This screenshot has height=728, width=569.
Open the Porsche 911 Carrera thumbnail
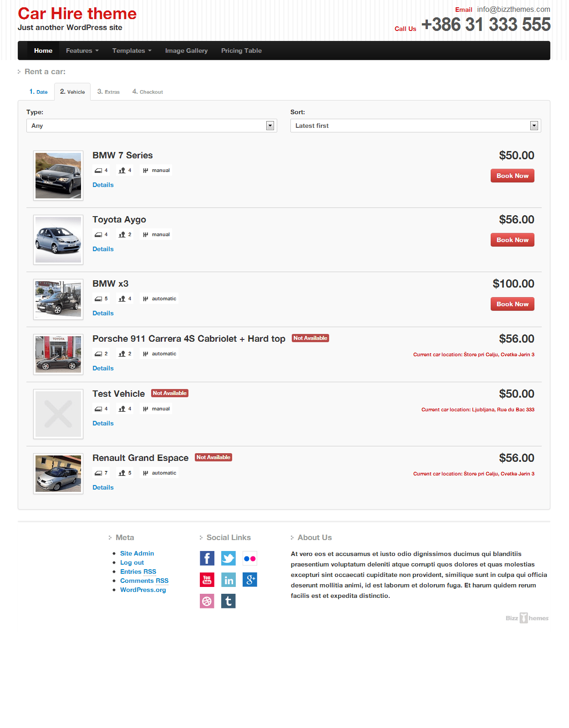[58, 354]
